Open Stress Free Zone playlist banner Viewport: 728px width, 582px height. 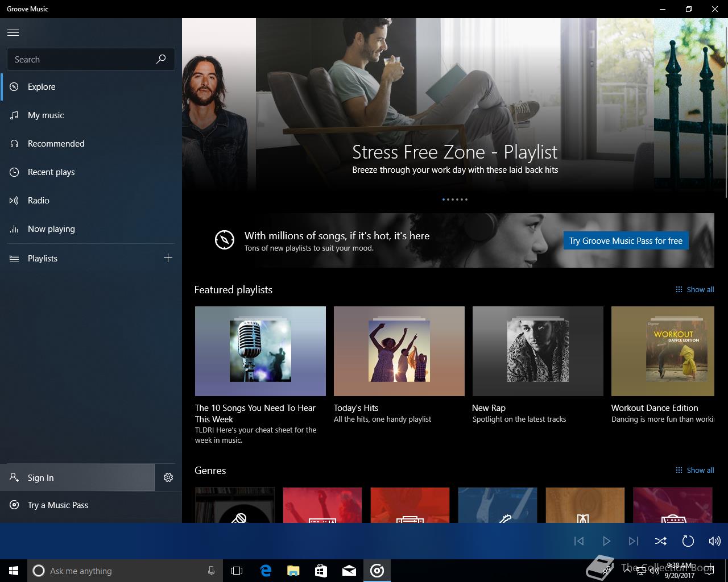[x=455, y=105]
